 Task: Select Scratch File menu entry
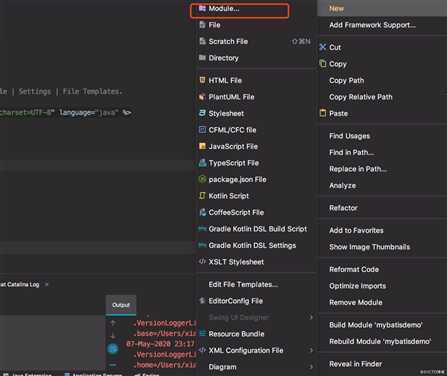pyautogui.click(x=228, y=41)
